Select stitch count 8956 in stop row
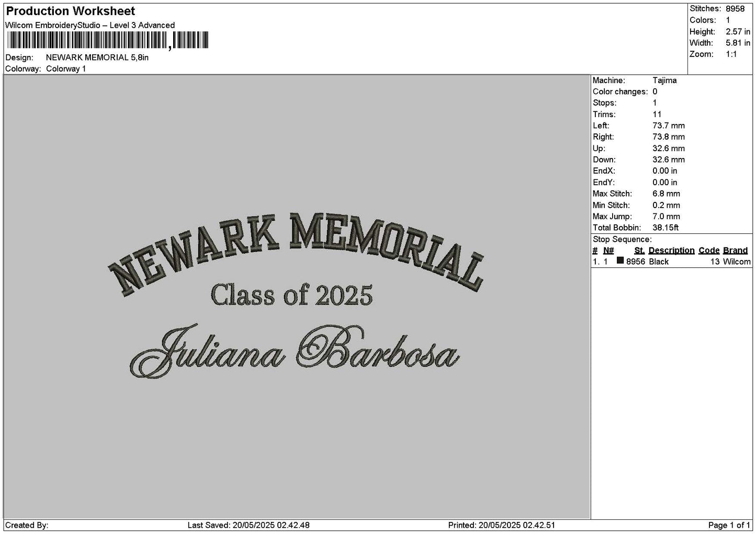 [636, 262]
